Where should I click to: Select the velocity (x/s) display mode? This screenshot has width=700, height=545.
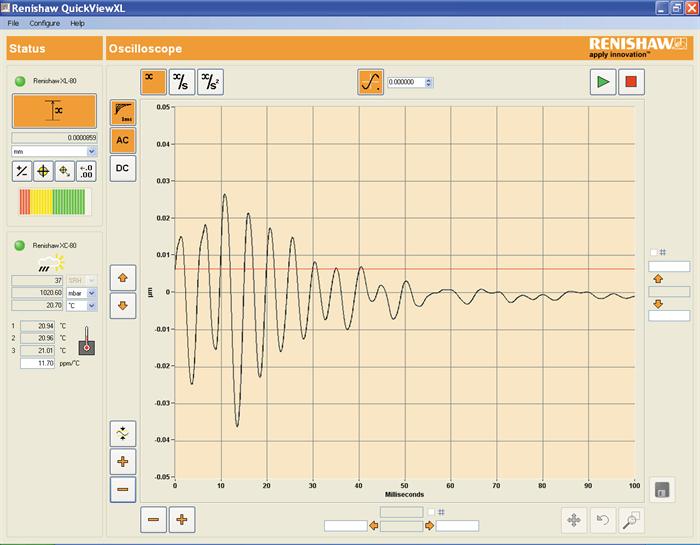[x=182, y=82]
